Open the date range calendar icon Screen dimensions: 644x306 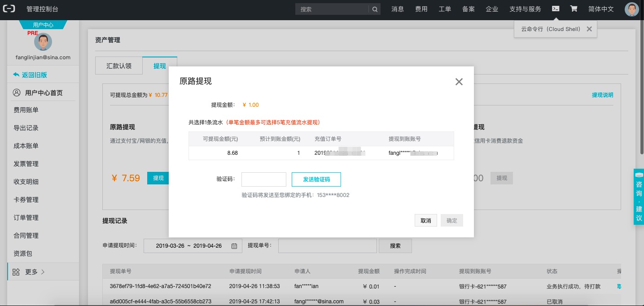[x=234, y=246]
